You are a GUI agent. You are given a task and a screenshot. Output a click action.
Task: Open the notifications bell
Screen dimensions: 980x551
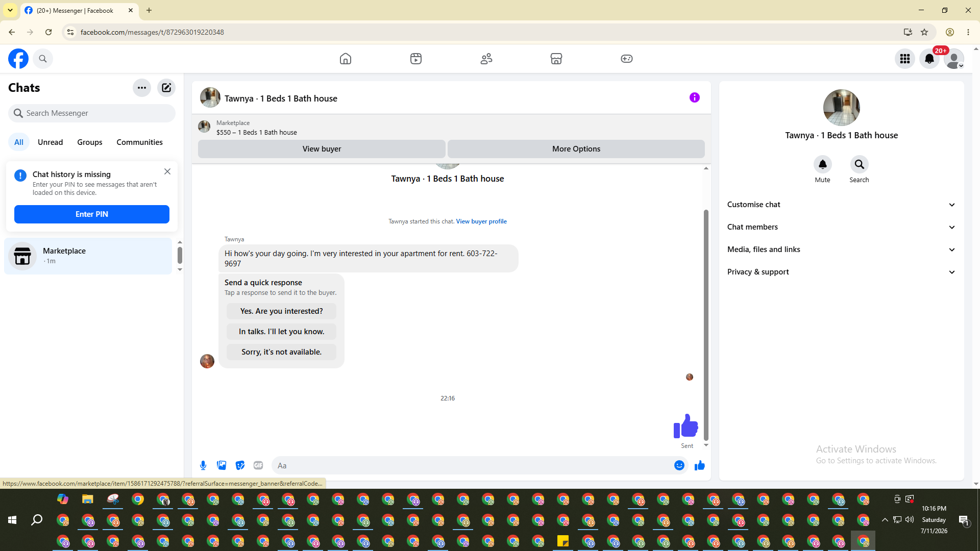pyautogui.click(x=929, y=59)
